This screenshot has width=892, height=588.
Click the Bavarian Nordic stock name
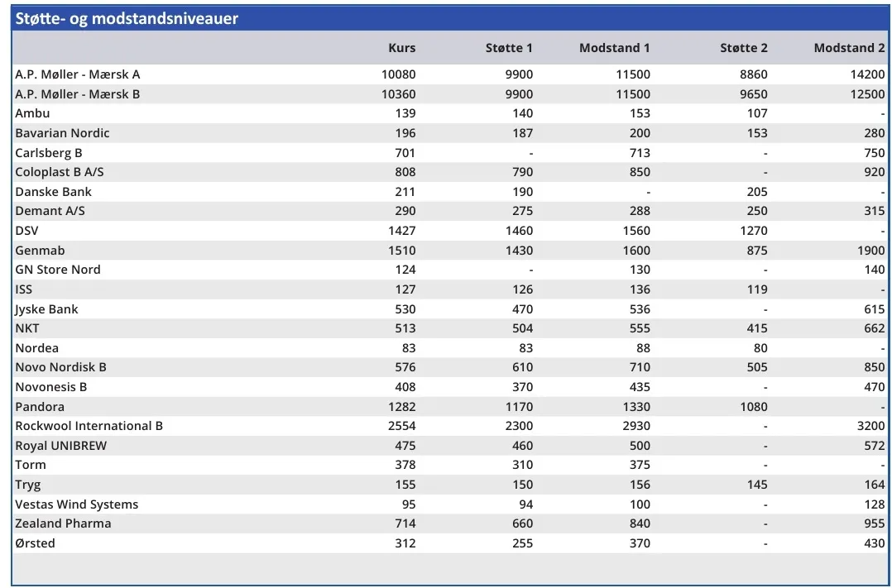click(x=62, y=133)
